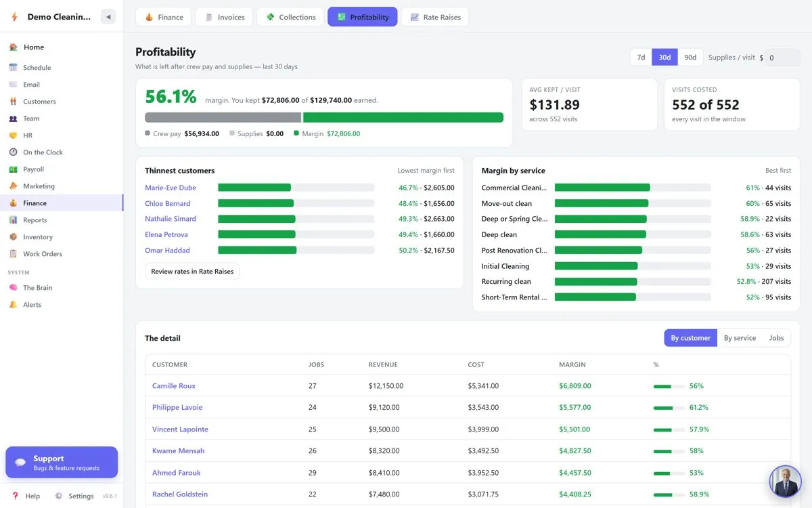Open Kwame Mensah in detail table
This screenshot has width=812, height=508.
tap(178, 451)
